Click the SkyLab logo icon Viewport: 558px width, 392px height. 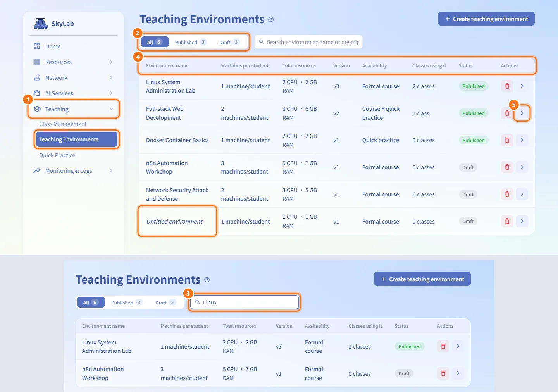tap(41, 24)
